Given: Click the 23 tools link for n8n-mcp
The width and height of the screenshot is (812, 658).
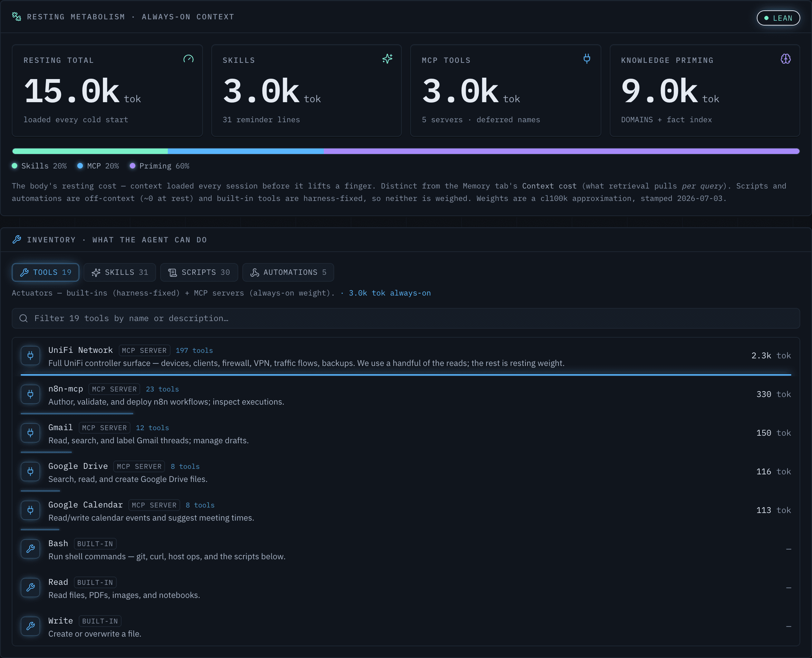Looking at the screenshot, I should pos(162,389).
